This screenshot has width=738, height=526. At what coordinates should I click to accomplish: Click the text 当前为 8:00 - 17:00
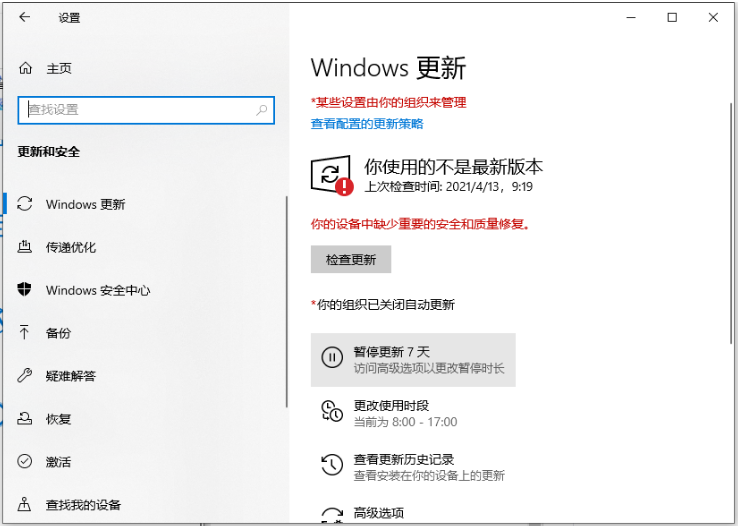pyautogui.click(x=405, y=422)
